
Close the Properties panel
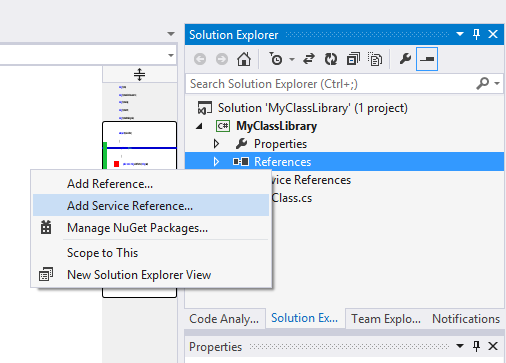(493, 346)
